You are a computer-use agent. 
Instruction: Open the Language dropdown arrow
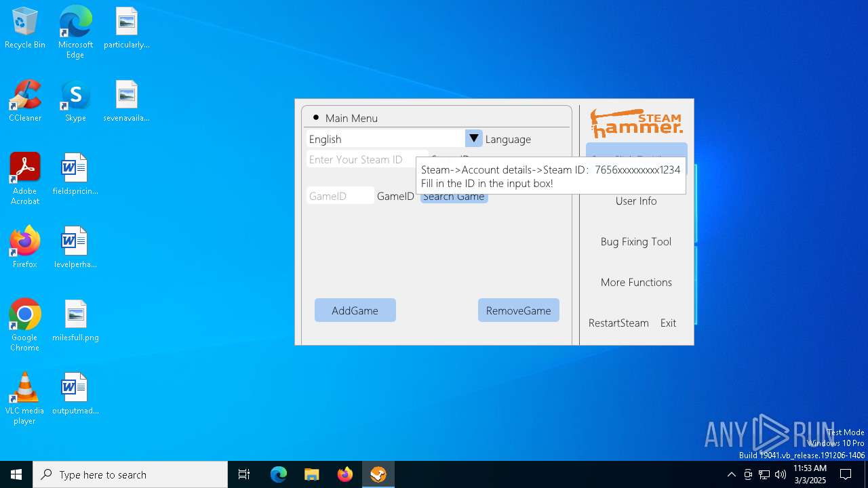474,139
